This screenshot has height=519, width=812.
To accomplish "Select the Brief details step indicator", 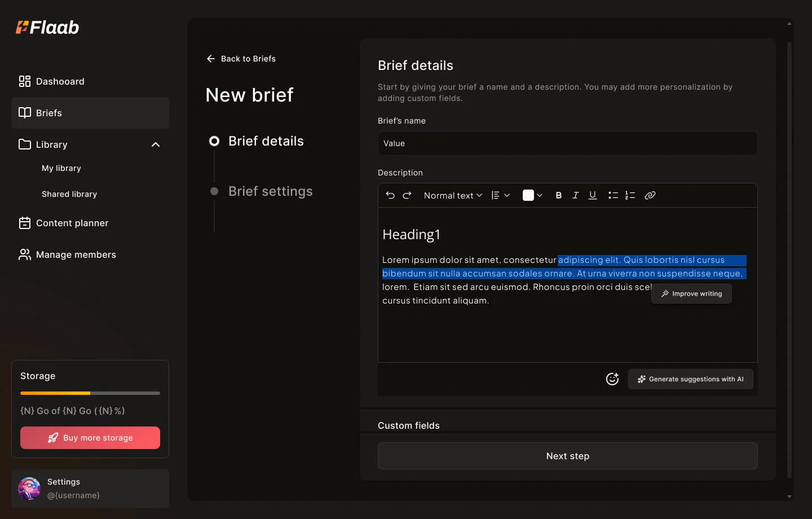I will point(214,141).
